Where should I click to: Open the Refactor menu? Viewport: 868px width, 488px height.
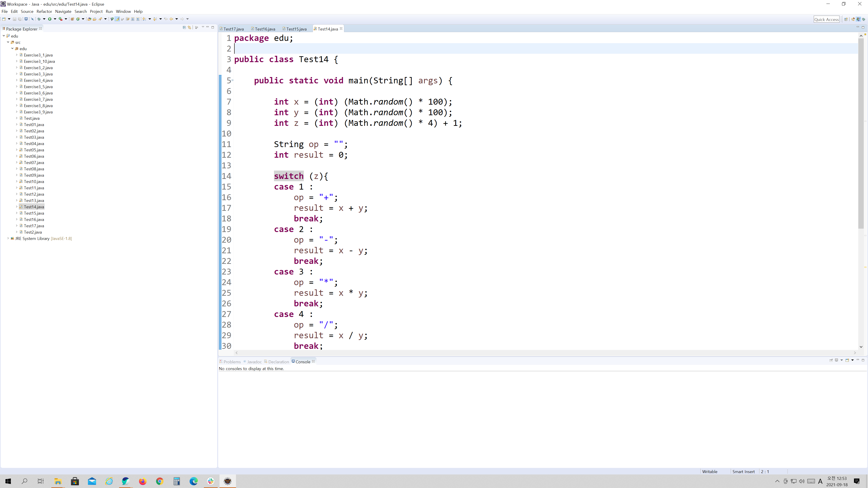(44, 11)
